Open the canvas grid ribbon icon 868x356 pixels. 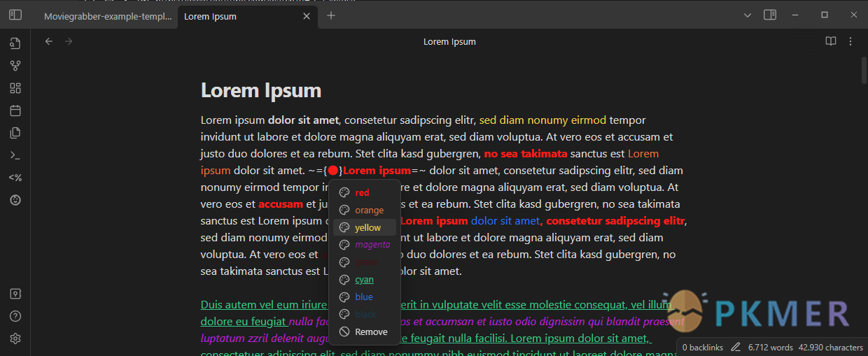(x=15, y=88)
